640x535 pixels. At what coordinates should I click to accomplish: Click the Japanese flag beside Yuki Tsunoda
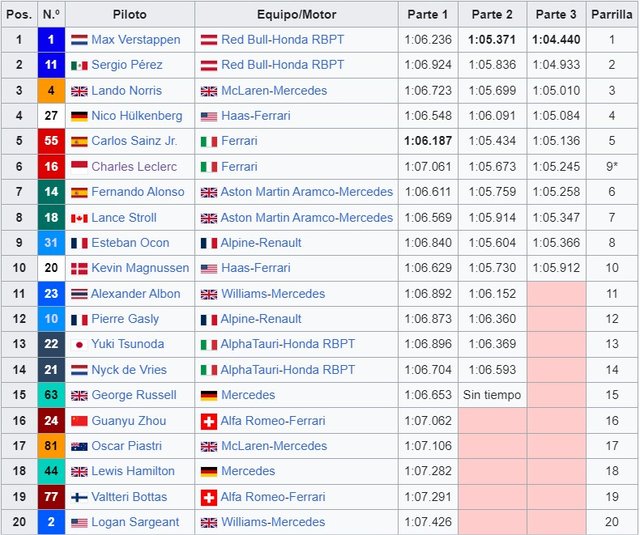(79, 344)
